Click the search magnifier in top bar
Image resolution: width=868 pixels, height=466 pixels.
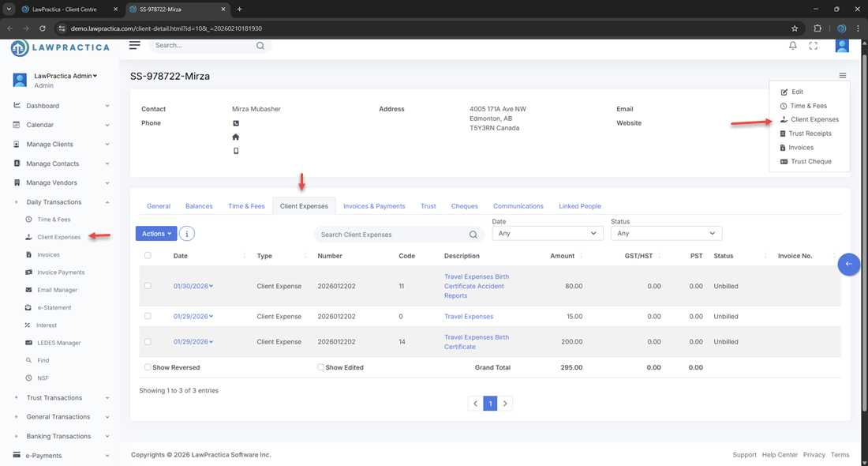tap(260, 46)
